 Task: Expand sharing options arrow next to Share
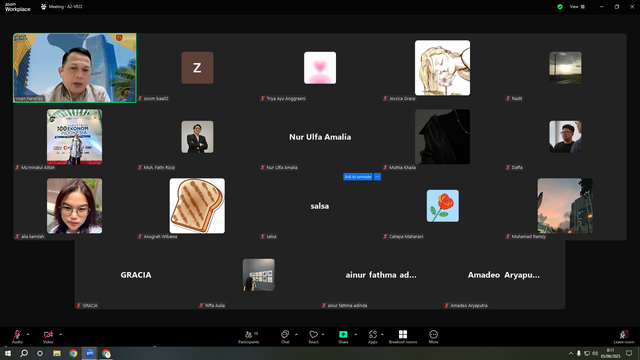tap(356, 334)
